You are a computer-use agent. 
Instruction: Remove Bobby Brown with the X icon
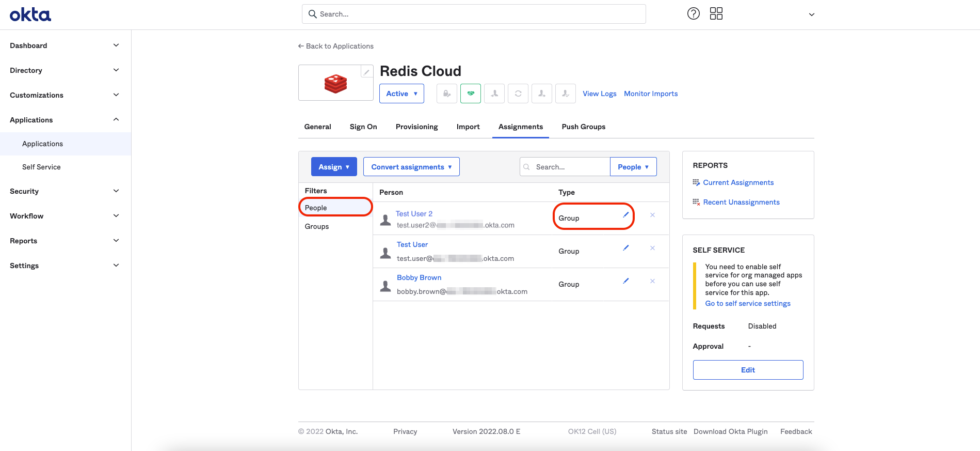coord(652,281)
